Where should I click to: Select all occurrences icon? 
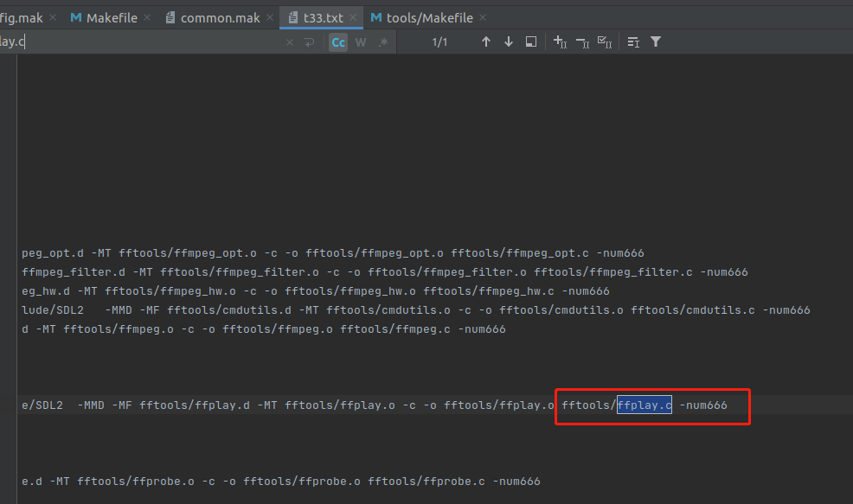pos(605,41)
